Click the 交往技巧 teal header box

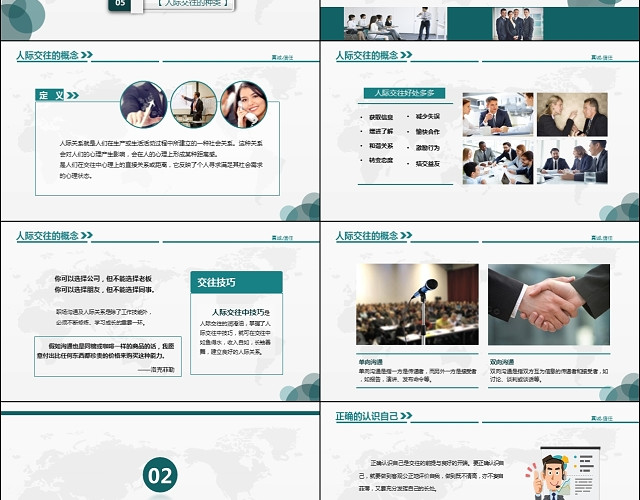tap(236, 282)
